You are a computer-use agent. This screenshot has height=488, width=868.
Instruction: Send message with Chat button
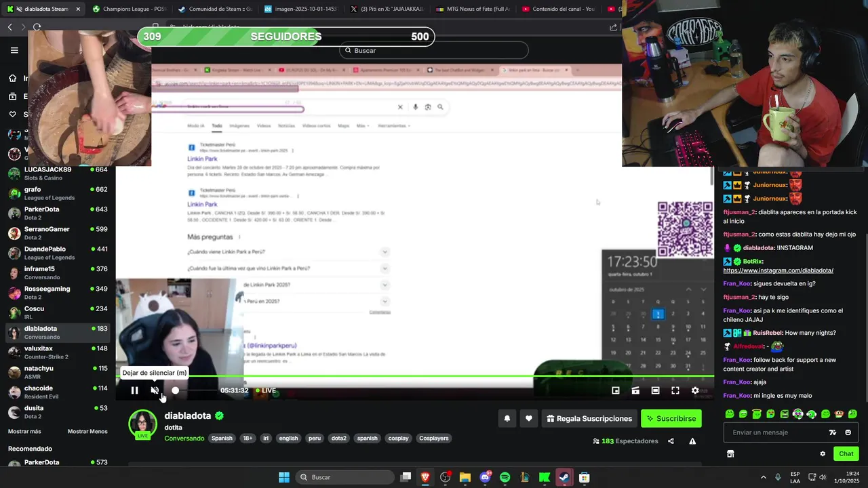coord(846,454)
